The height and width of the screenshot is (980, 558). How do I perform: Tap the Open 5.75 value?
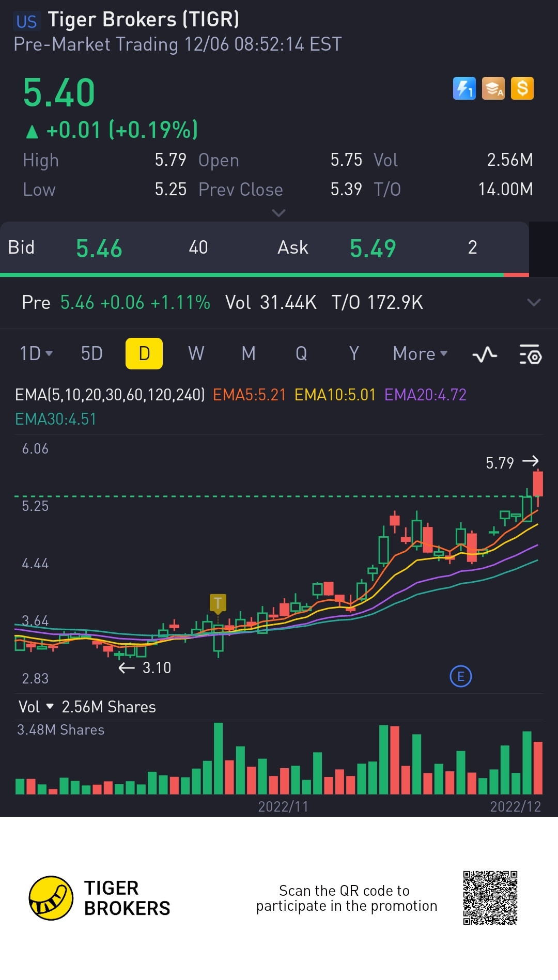(346, 160)
